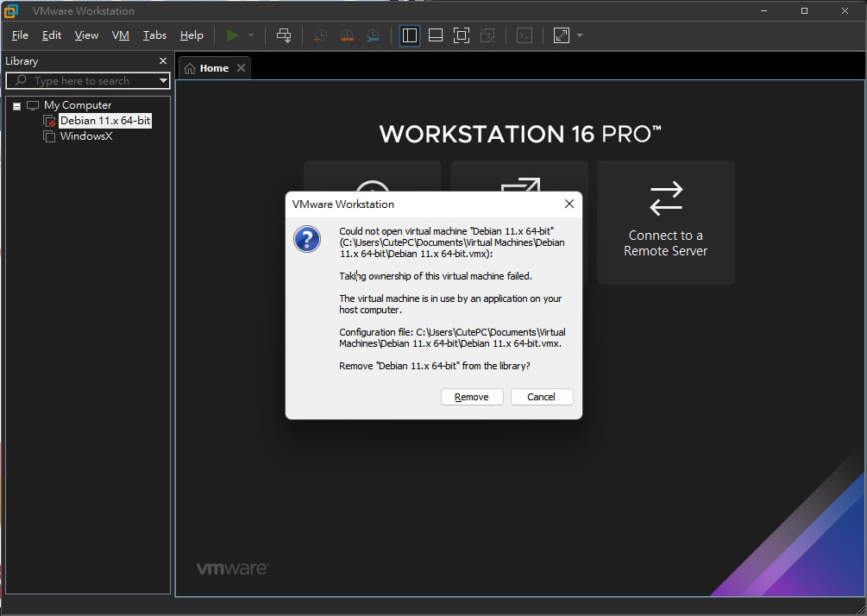Image resolution: width=867 pixels, height=616 pixels.
Task: Click the green Power On play icon
Action: pos(233,35)
